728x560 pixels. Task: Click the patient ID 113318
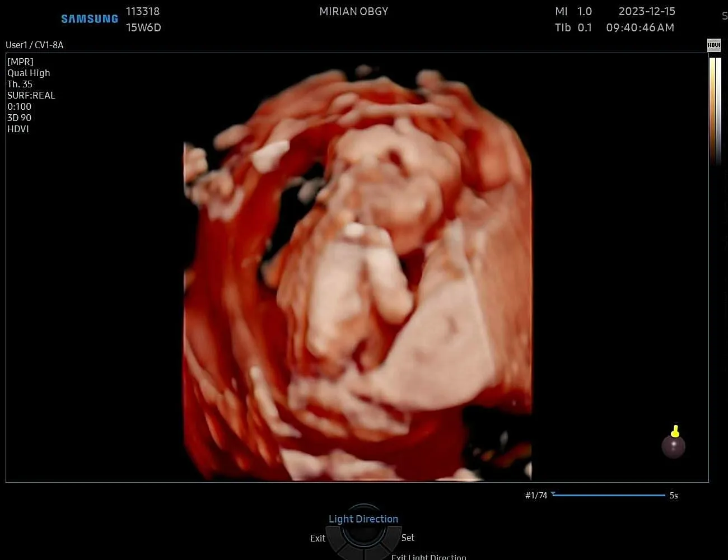click(143, 11)
